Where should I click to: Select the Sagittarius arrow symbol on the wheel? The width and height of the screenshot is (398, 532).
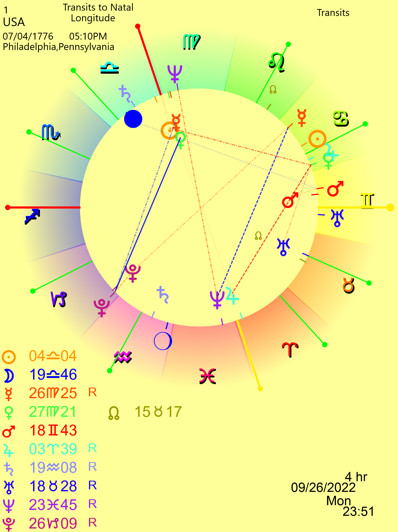click(32, 216)
